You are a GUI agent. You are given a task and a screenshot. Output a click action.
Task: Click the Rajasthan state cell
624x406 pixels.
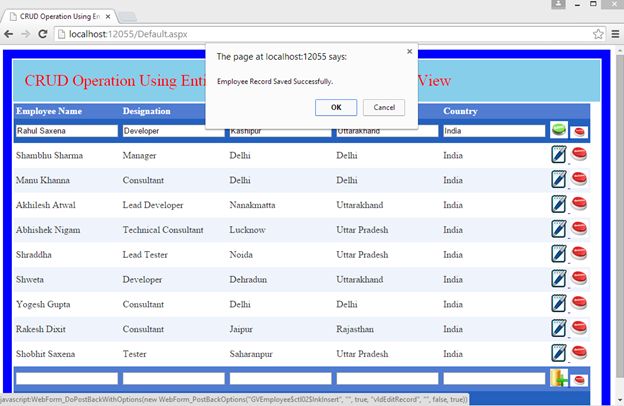pyautogui.click(x=355, y=329)
